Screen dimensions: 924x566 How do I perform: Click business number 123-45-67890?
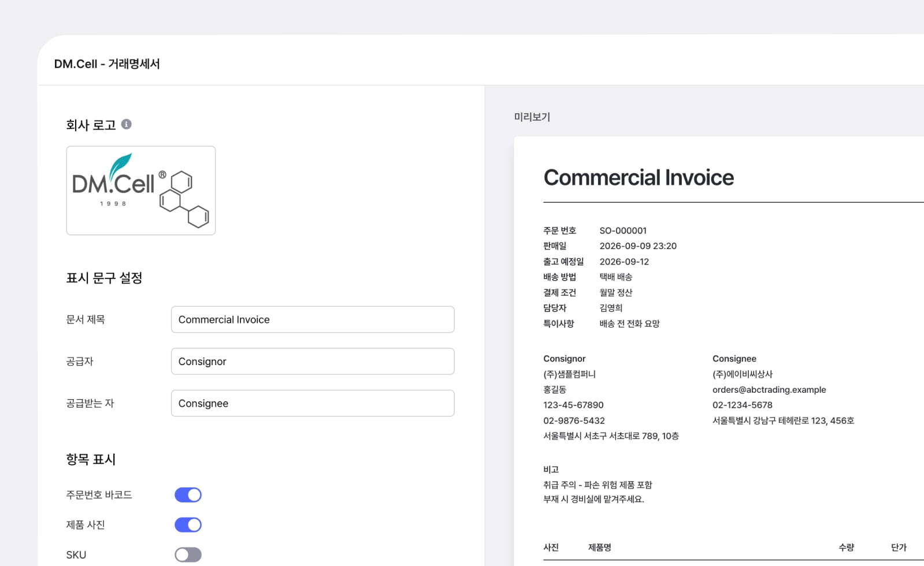[573, 405]
